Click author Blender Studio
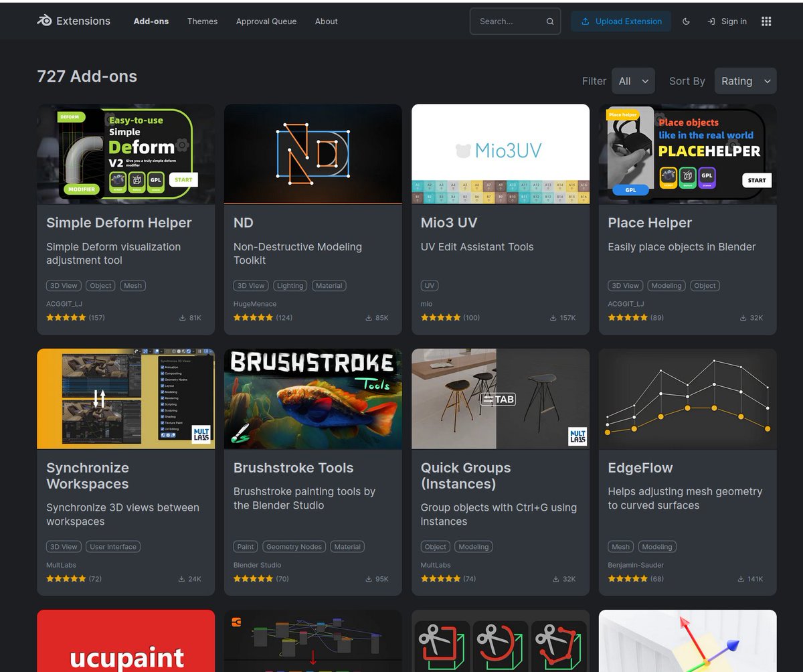The image size is (803, 672). [x=257, y=565]
